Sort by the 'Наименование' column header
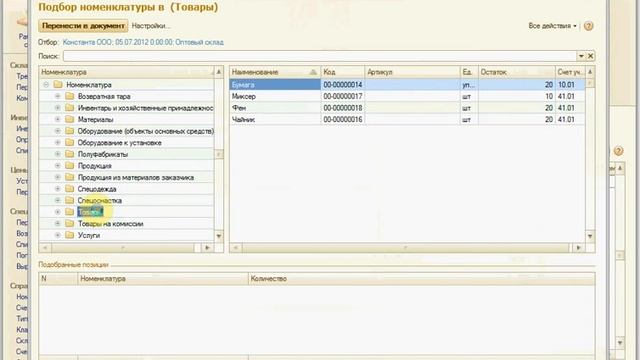 pyautogui.click(x=275, y=72)
